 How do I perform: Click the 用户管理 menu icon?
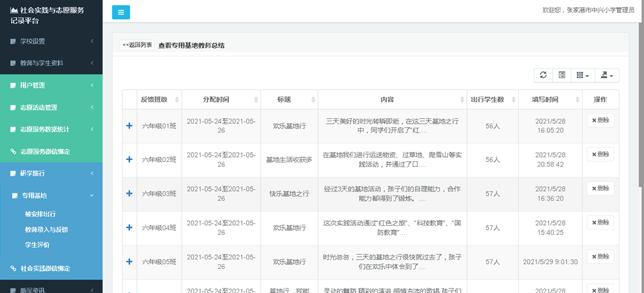point(13,86)
